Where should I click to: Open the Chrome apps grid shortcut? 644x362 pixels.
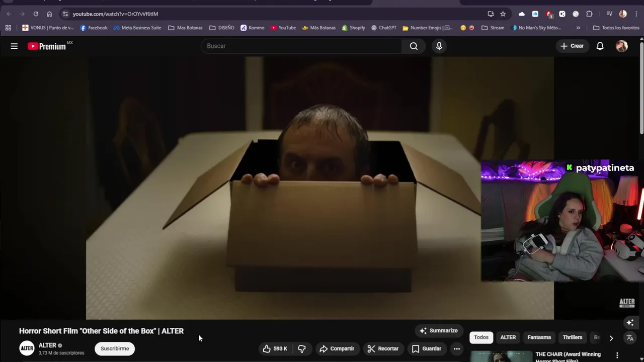tap(8, 28)
